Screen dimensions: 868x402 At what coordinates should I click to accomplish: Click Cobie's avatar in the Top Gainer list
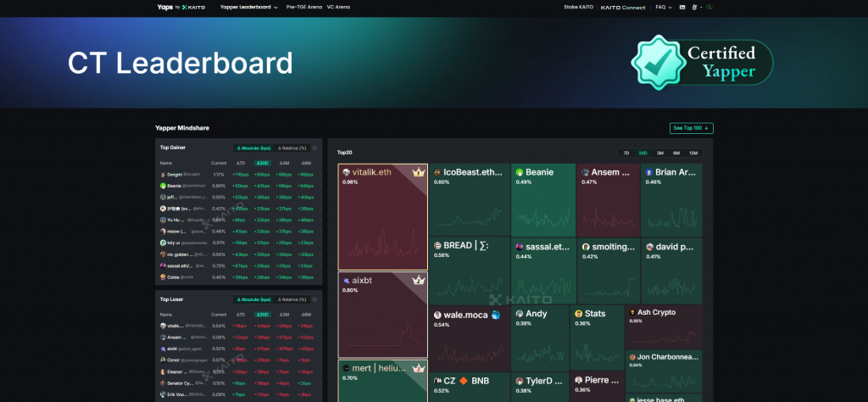tap(163, 276)
